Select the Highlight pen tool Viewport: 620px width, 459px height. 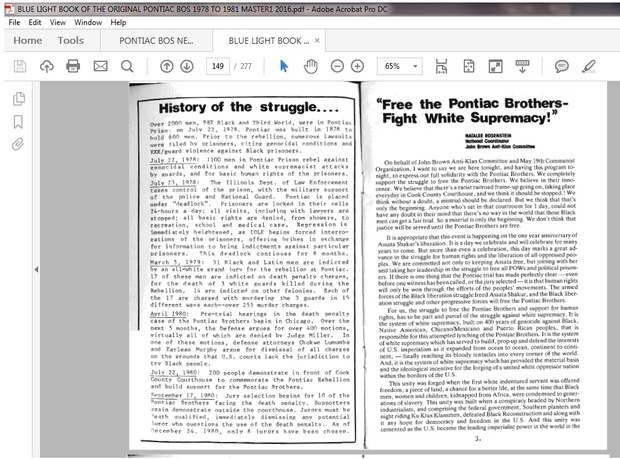tap(589, 66)
